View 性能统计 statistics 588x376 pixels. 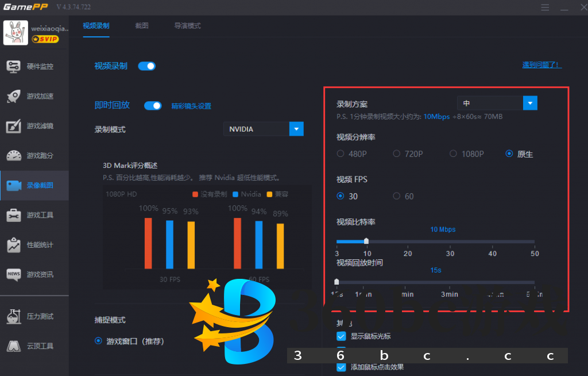pos(34,245)
